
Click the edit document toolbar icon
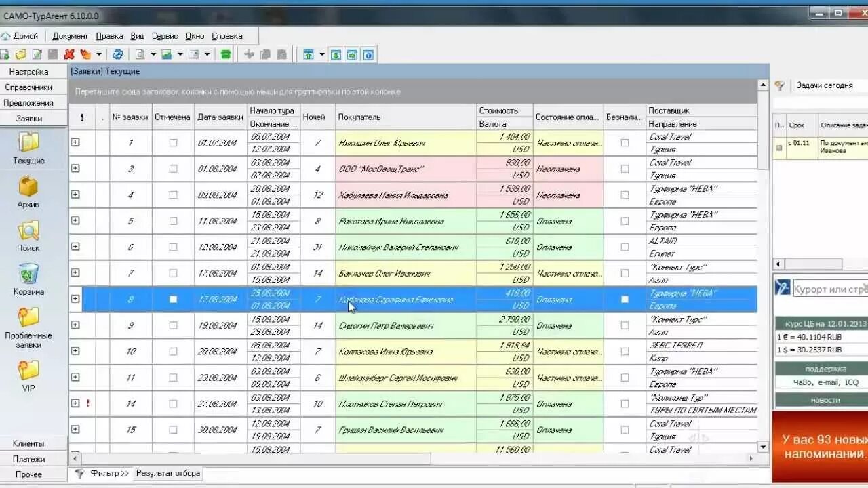coord(37,54)
